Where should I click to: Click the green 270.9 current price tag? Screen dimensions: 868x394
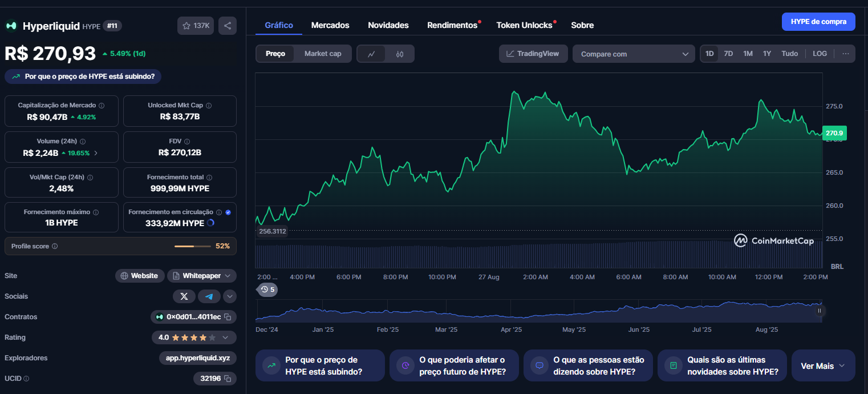point(834,133)
